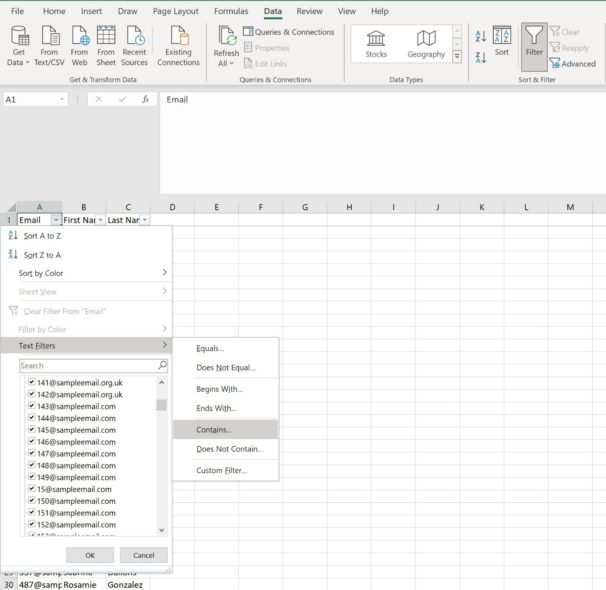Toggle the 150@sampleemail.com checkbox
Viewport: 606px width, 590px height.
click(x=32, y=501)
